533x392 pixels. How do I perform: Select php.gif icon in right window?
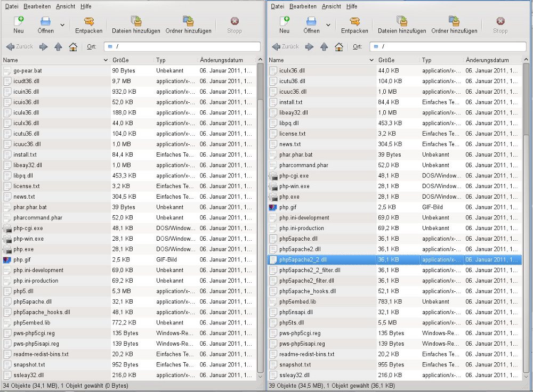tap(273, 207)
